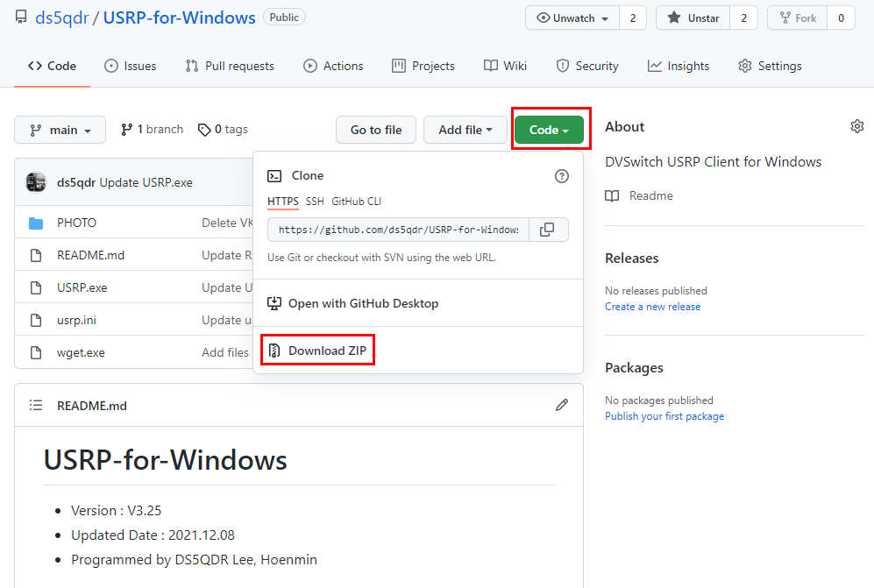Click Publish your first package

click(x=664, y=415)
